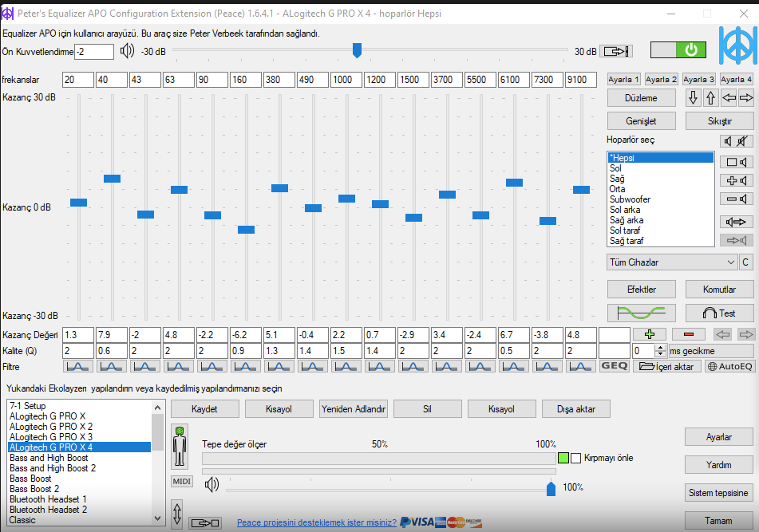Screen dimensions: 759x532
Task: Increase ms gecikme delay stepper
Action: tap(660, 347)
